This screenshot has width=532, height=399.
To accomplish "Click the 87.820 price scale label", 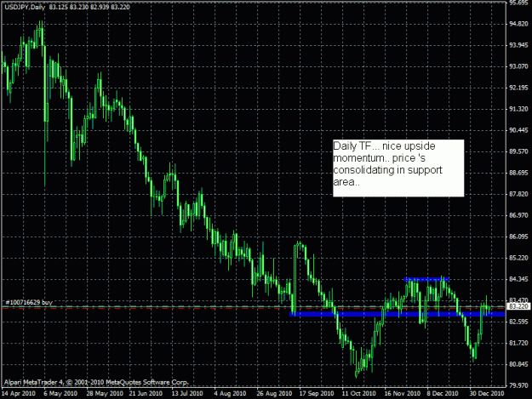I will 518,194.
